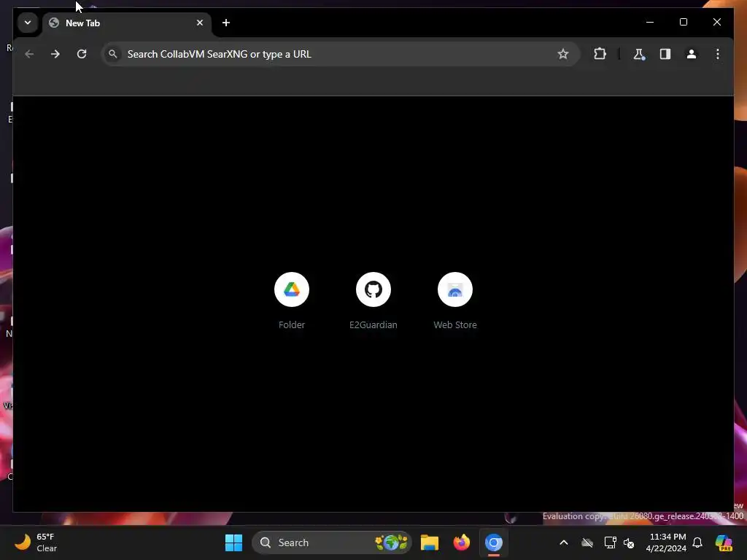Click the E2Guardian shortcut label
Viewport: 747px width, 560px height.
click(x=373, y=324)
